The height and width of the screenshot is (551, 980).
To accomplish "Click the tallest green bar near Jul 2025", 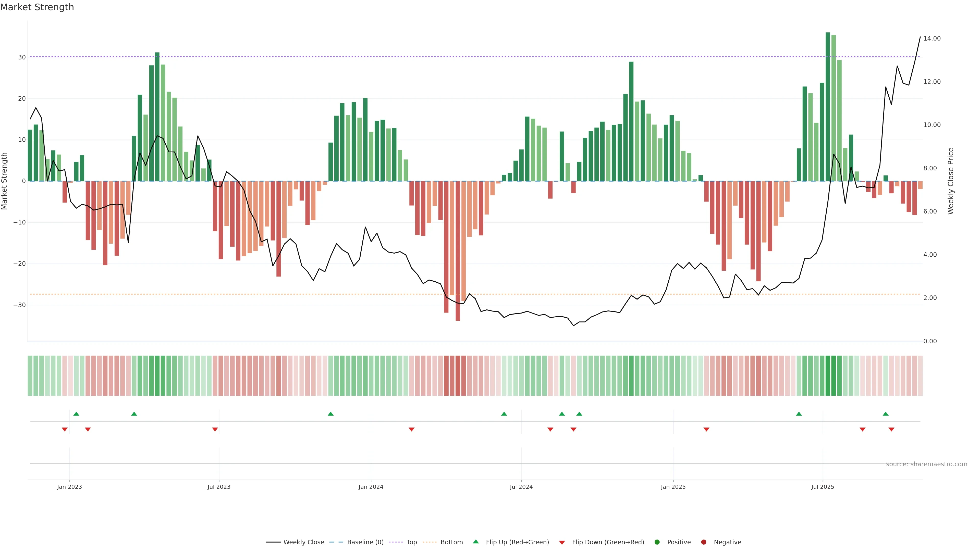I will click(828, 106).
